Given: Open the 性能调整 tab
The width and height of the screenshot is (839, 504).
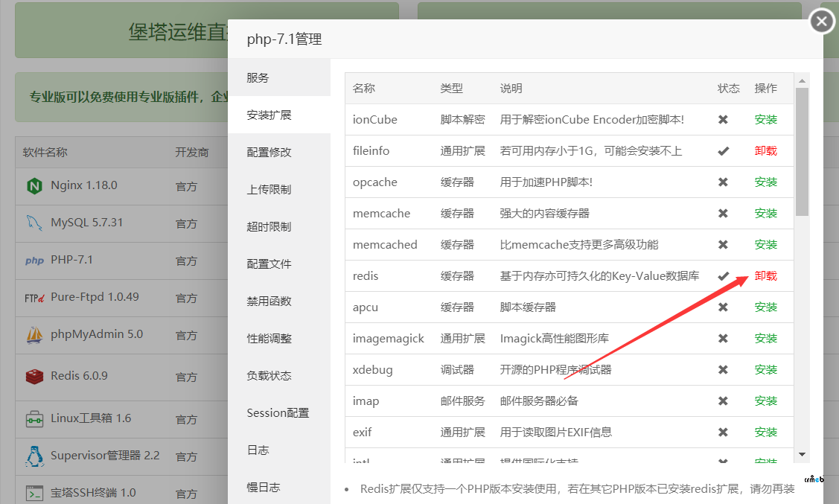Looking at the screenshot, I should 278,338.
